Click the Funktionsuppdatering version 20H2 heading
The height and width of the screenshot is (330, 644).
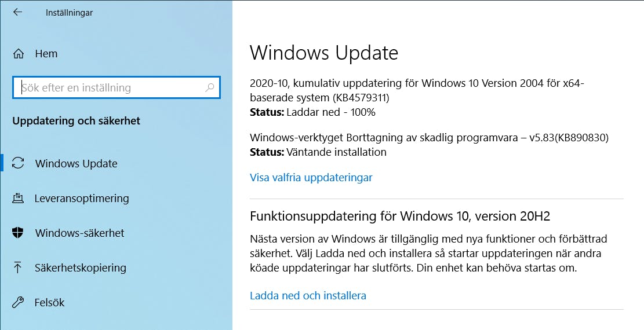pyautogui.click(x=399, y=216)
